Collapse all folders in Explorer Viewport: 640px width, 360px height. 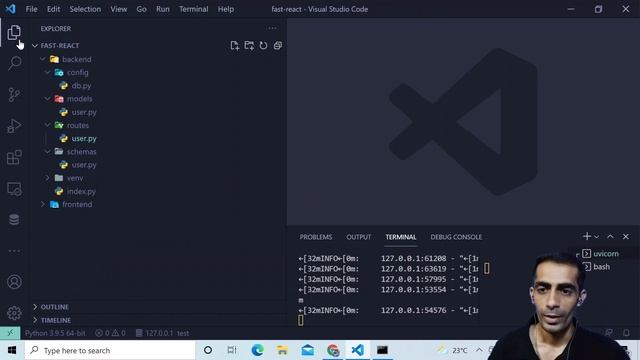[x=278, y=45]
